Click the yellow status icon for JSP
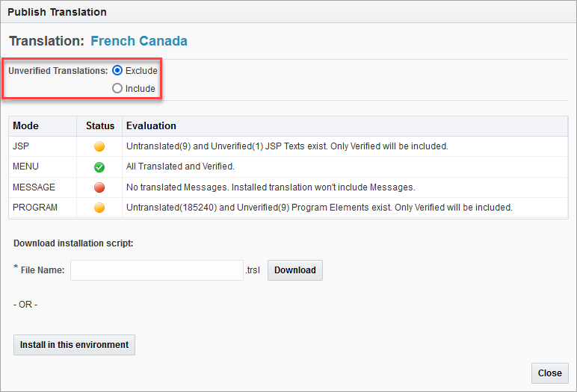Image resolution: width=577 pixels, height=392 pixels. point(99,146)
